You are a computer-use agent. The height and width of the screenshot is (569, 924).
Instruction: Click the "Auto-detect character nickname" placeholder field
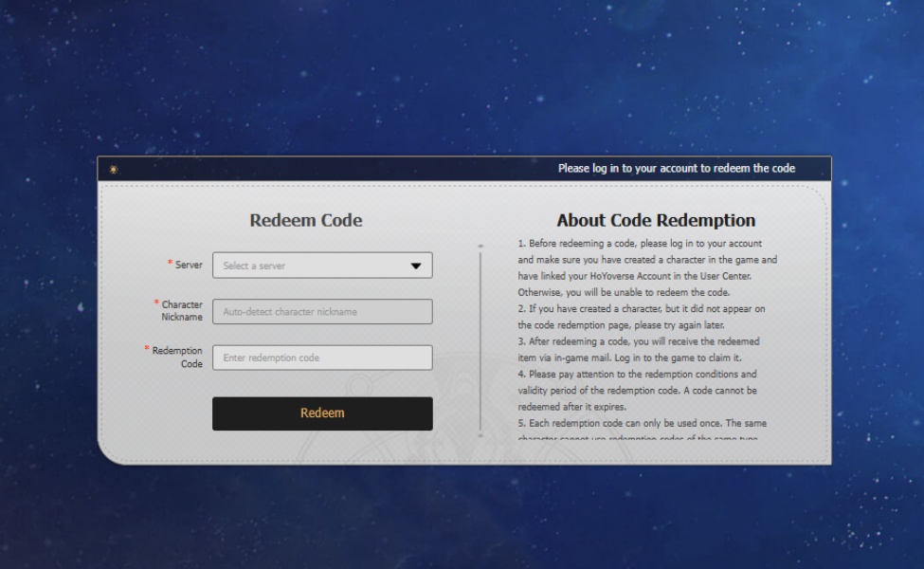point(322,311)
